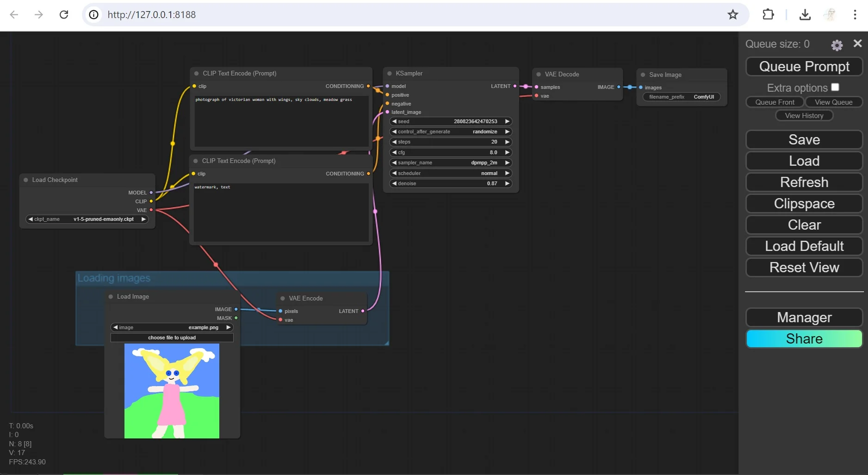868x475 pixels.
Task: Open the scheduler dropdown set to normal
Action: (450, 173)
